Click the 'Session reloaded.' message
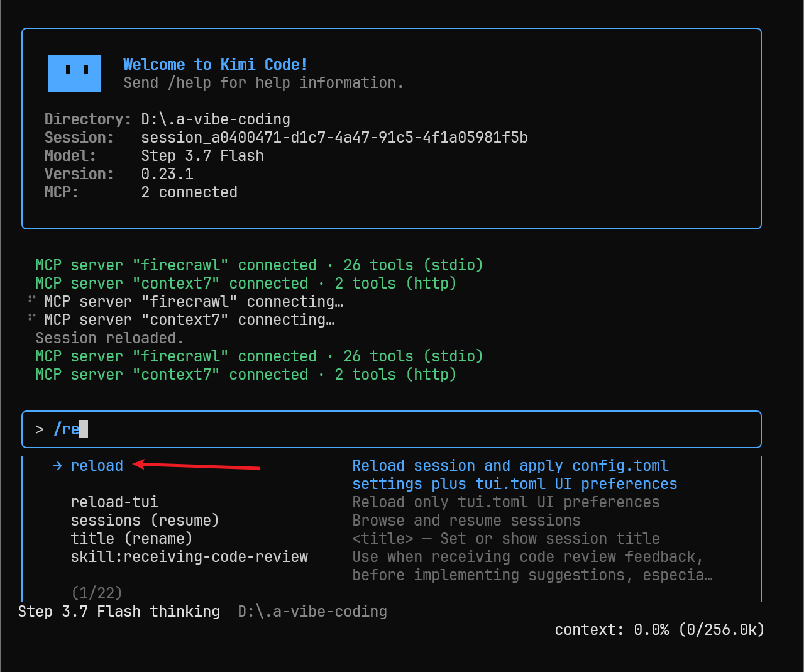Image resolution: width=804 pixels, height=672 pixels. (x=109, y=338)
